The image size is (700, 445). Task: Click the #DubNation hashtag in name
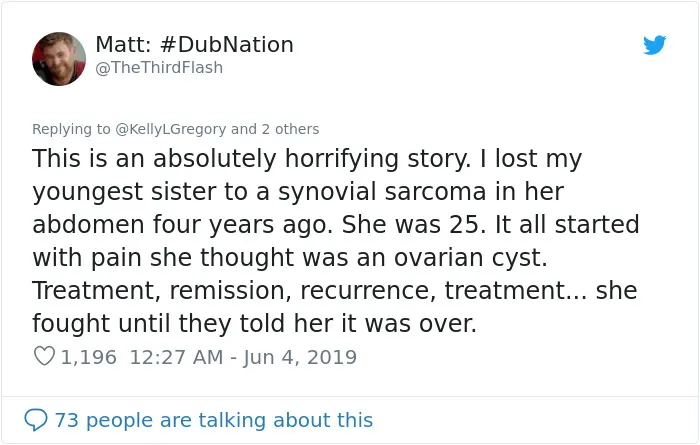click(226, 45)
